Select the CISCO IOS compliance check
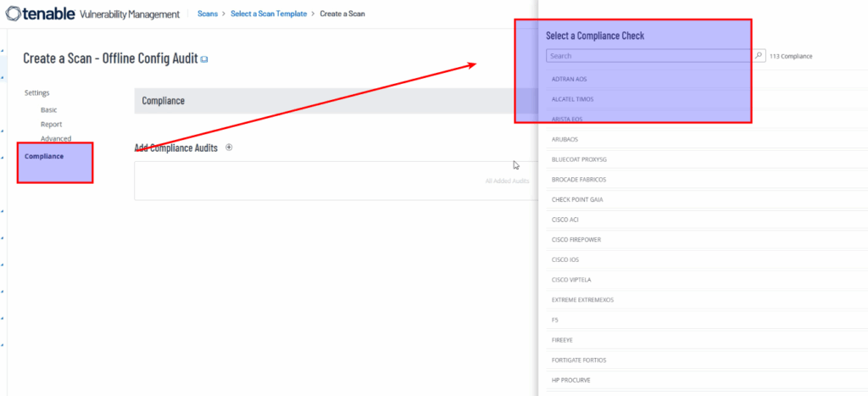The height and width of the screenshot is (396, 868). (565, 259)
